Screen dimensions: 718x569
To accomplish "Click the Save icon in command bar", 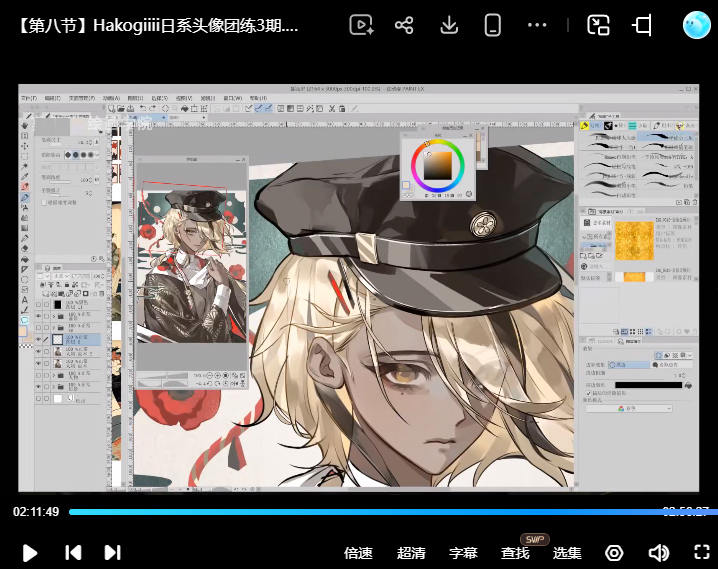I will [x=131, y=108].
